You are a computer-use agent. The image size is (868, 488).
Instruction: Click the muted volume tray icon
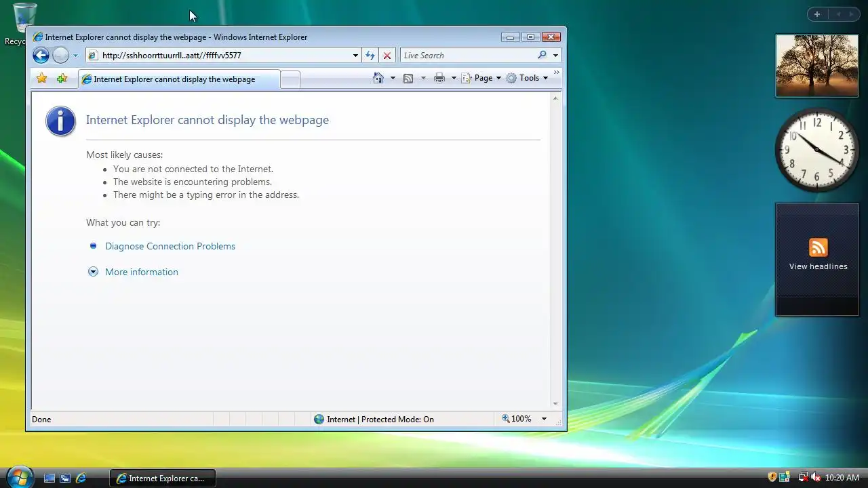pyautogui.click(x=816, y=477)
